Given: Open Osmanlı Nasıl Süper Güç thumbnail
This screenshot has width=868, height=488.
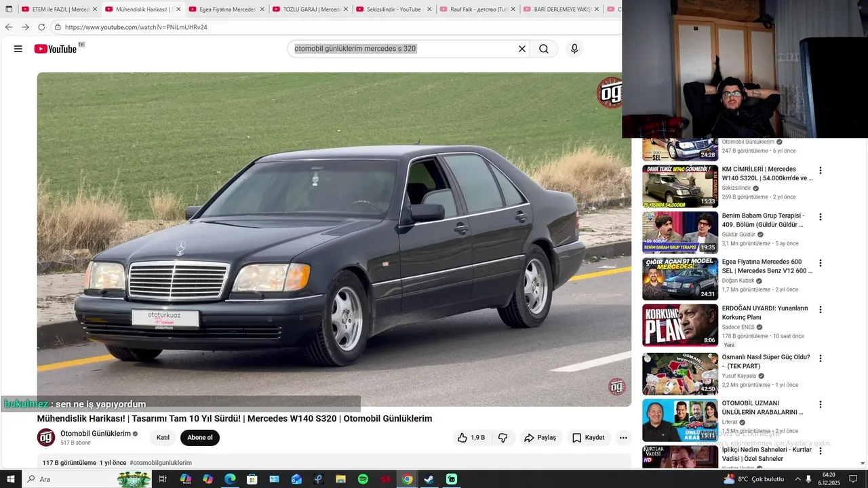Looking at the screenshot, I should (x=680, y=373).
